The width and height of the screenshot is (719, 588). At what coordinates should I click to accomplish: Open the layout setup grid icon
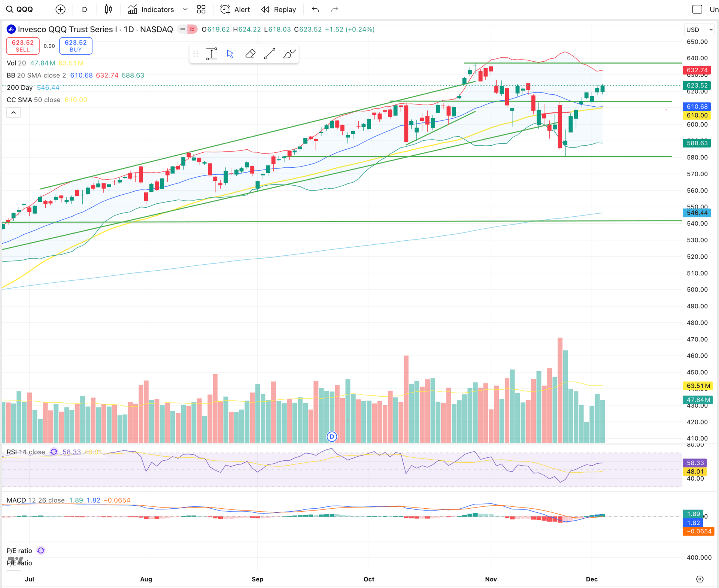(x=201, y=9)
